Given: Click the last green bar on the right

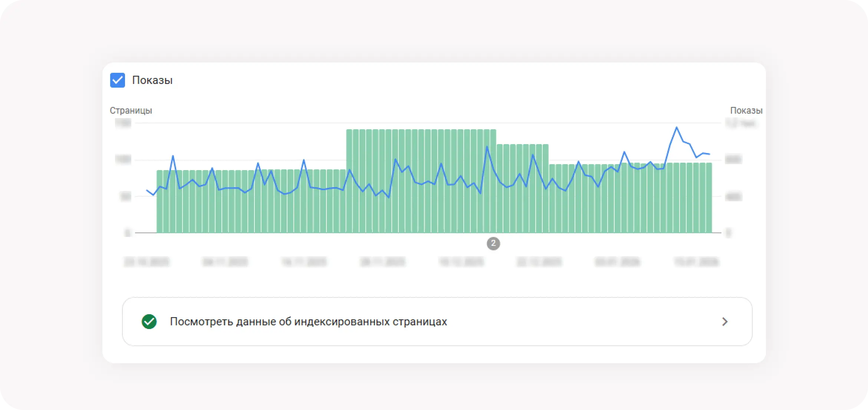Looking at the screenshot, I should [x=709, y=199].
